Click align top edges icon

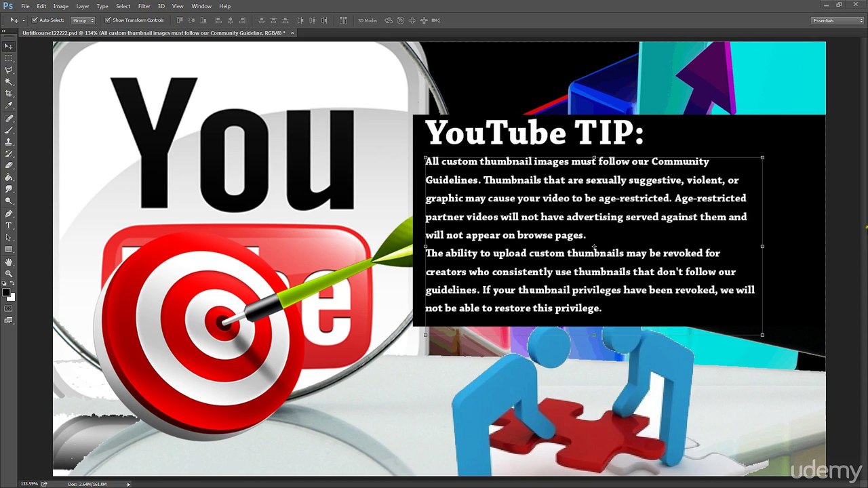[x=179, y=20]
